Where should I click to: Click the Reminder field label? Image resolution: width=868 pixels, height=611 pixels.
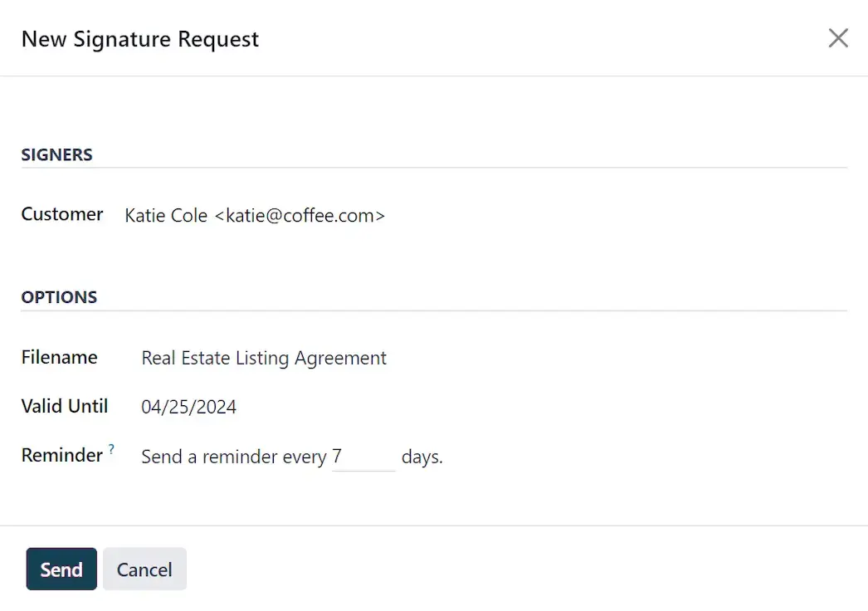click(62, 456)
